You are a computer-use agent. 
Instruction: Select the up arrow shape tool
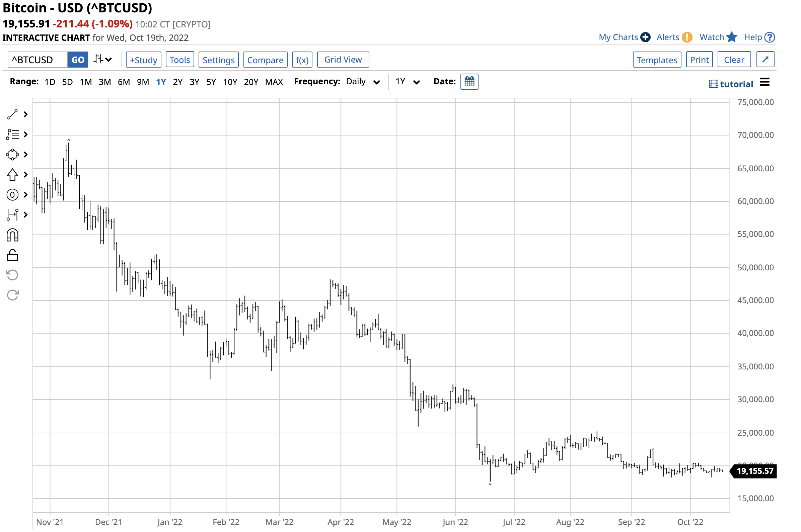[13, 175]
